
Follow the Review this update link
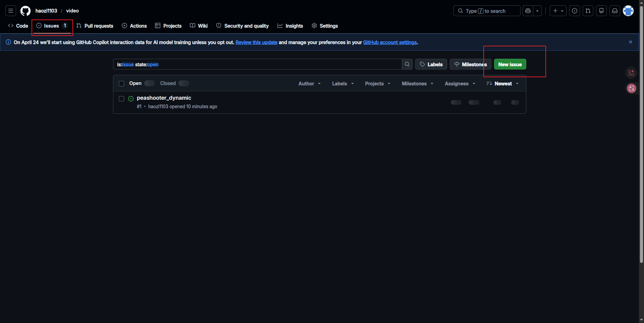coord(256,42)
